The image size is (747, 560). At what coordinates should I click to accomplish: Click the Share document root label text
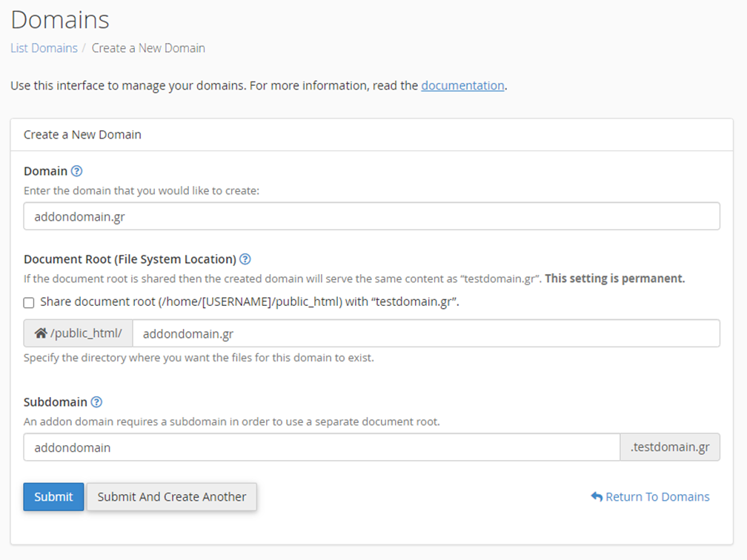(250, 302)
